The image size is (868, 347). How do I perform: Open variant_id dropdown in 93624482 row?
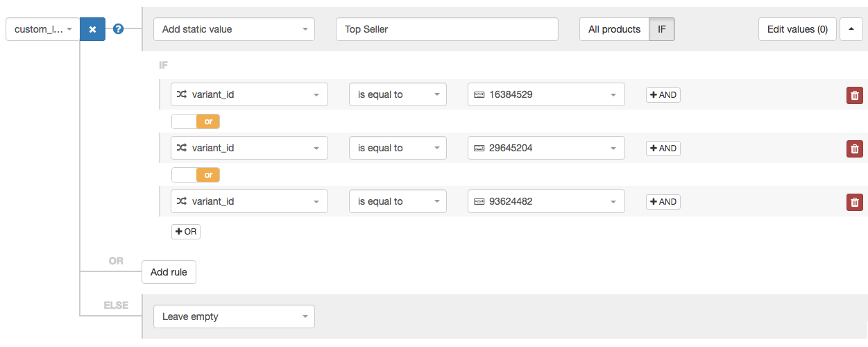(x=249, y=201)
